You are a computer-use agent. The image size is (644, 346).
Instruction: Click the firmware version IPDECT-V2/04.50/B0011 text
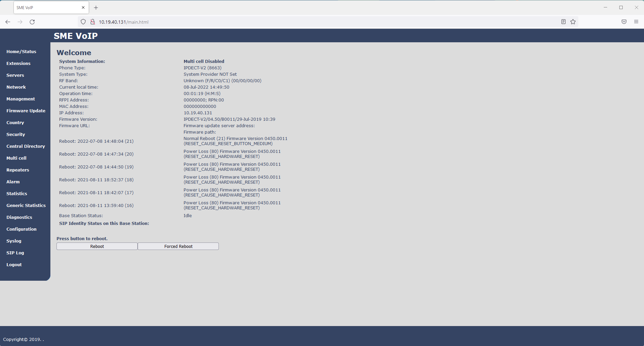[229, 119]
